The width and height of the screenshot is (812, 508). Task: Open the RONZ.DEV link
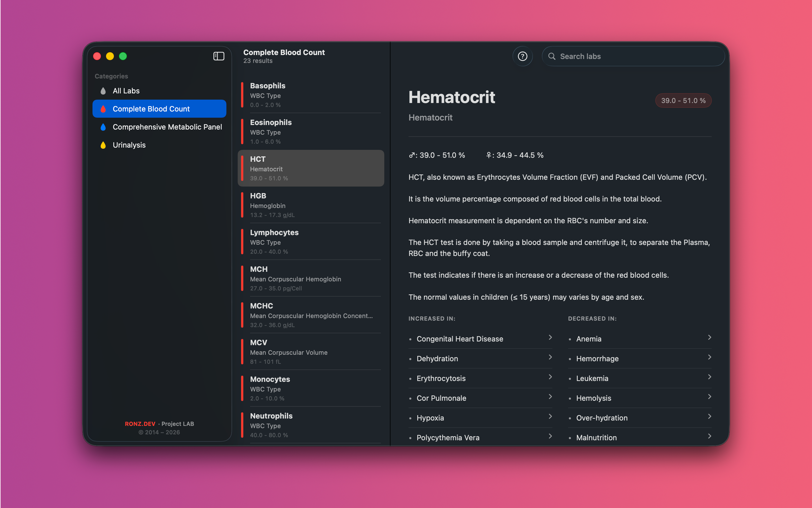click(140, 424)
